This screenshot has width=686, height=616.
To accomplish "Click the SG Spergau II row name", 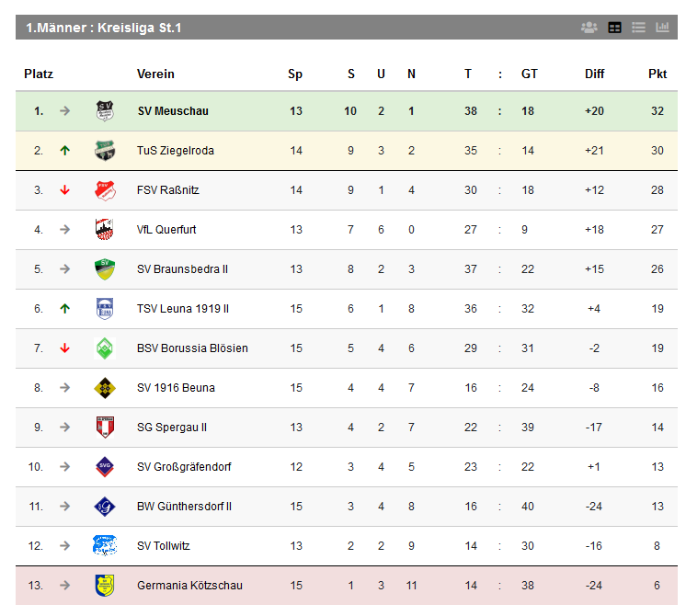I will coord(172,428).
